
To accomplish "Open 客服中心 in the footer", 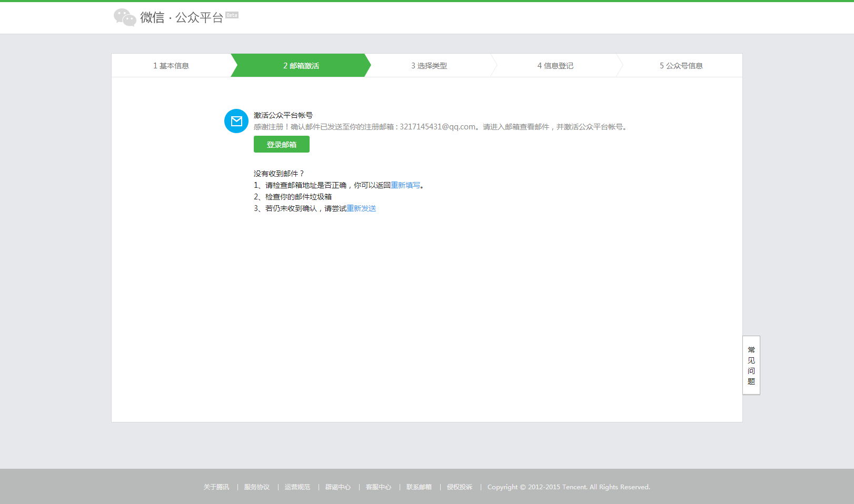I will tap(379, 487).
